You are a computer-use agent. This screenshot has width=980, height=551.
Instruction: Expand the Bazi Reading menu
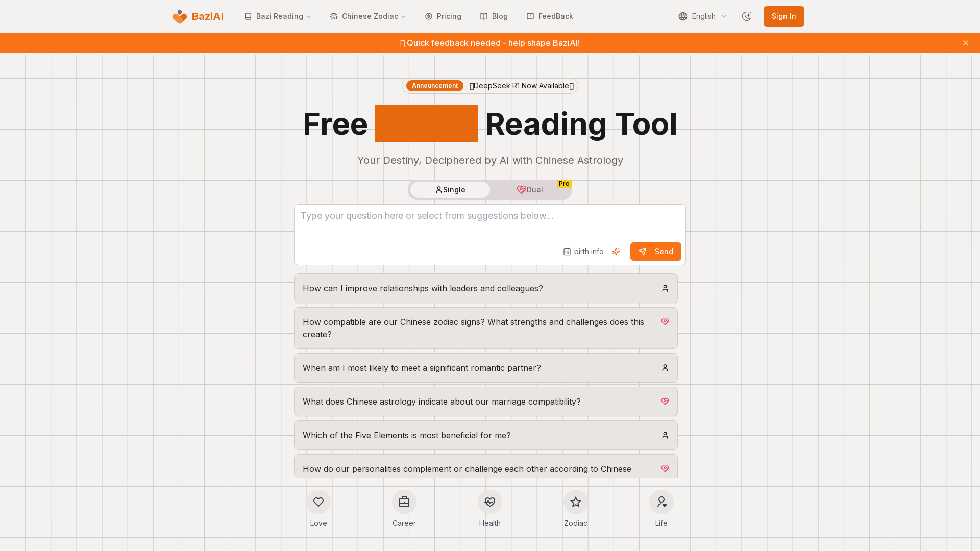(278, 16)
